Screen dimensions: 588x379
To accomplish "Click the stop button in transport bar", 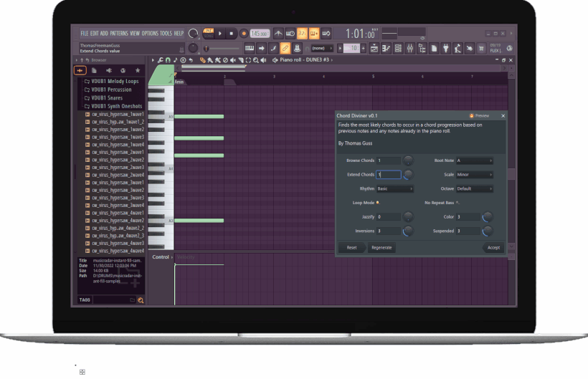I will pyautogui.click(x=232, y=34).
